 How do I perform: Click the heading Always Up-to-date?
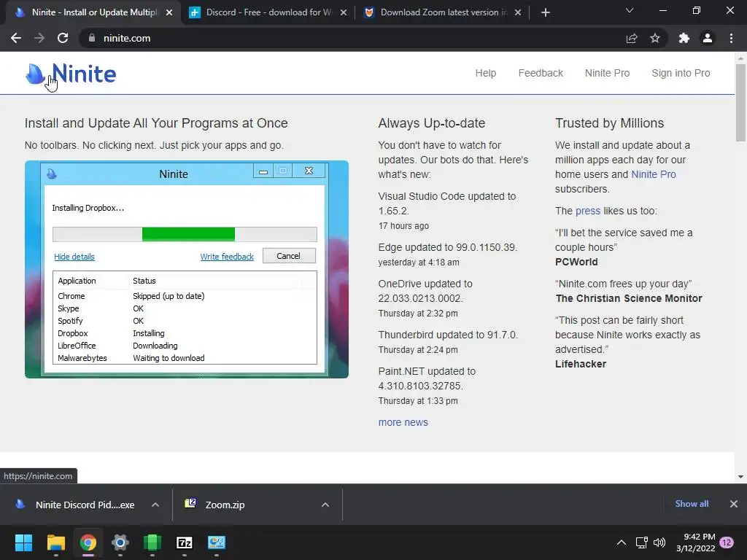[x=432, y=122]
